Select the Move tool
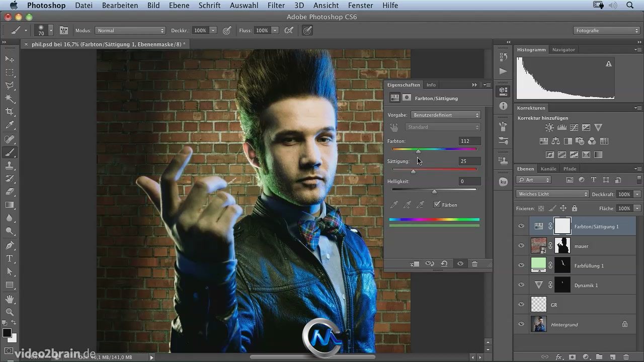Viewport: 644px width, 362px height. click(x=10, y=59)
